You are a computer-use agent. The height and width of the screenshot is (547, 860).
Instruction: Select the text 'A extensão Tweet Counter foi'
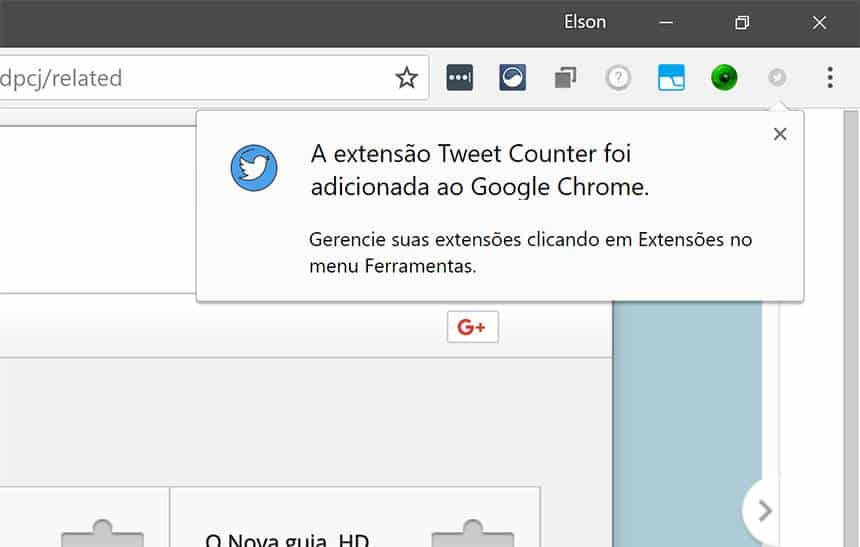[x=471, y=154]
